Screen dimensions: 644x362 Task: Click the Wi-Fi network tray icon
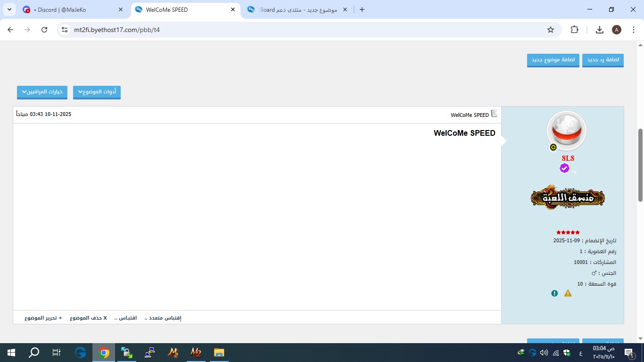556,353
